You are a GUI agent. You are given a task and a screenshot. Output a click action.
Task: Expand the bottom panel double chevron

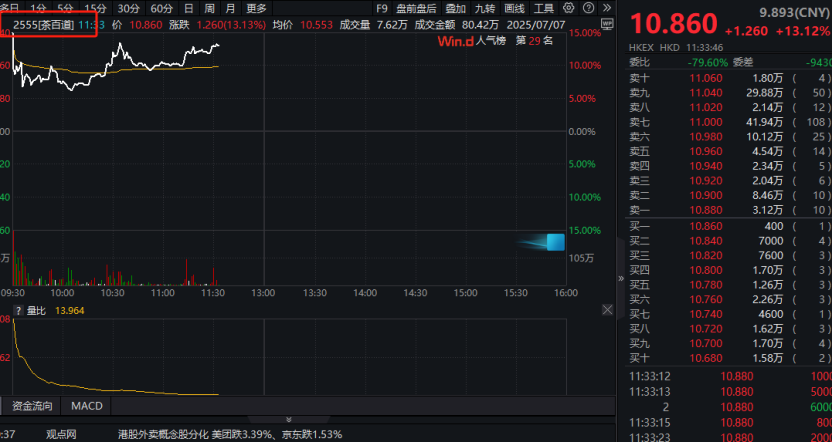287,423
